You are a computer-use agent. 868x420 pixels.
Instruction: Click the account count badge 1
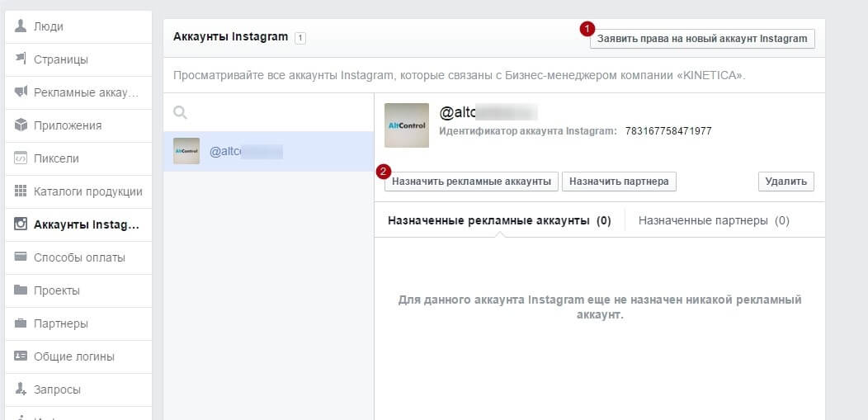pyautogui.click(x=300, y=38)
